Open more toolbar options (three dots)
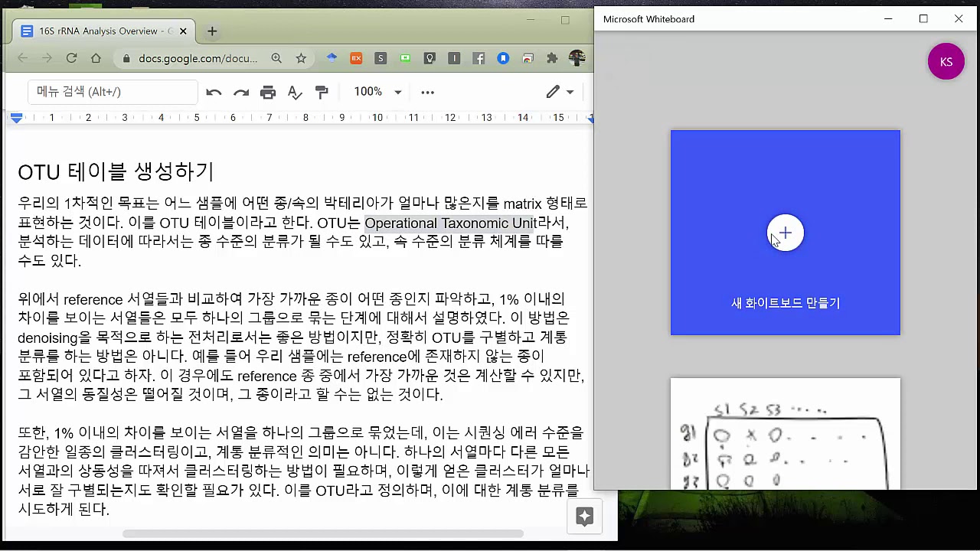This screenshot has width=980, height=551. [x=428, y=92]
